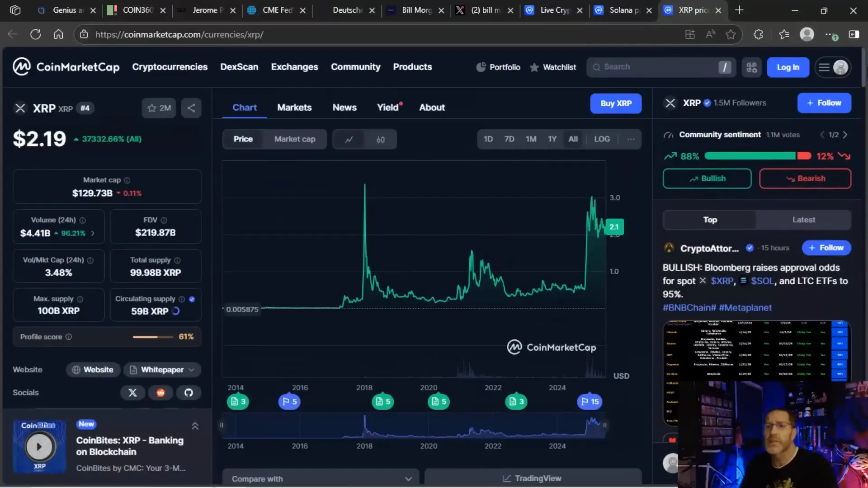Open browser extensions icon
Image resolution: width=868 pixels, height=488 pixels.
point(758,34)
